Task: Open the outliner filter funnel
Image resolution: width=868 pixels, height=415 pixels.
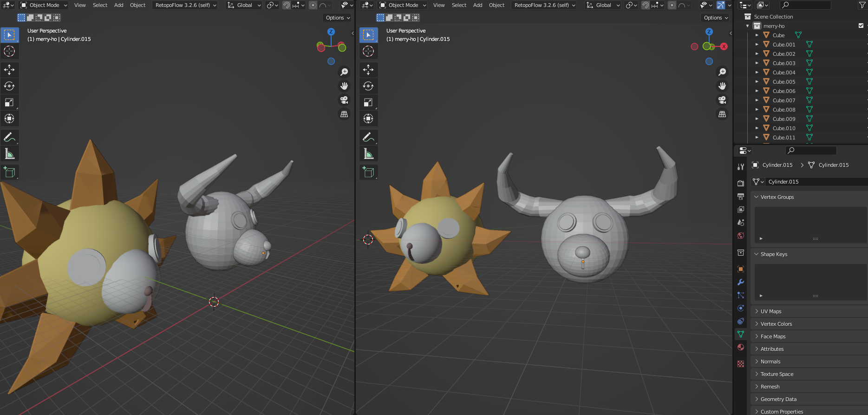Action: [x=862, y=5]
